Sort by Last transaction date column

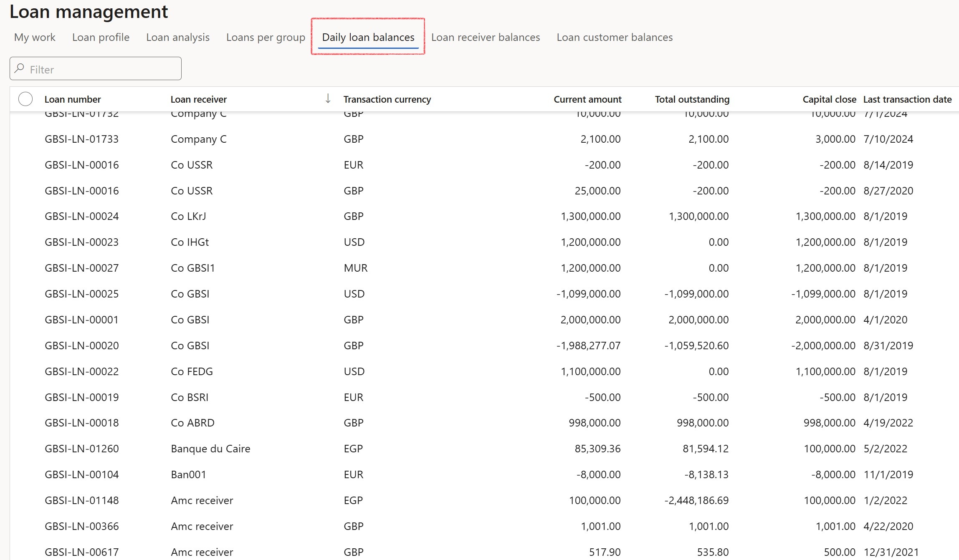pos(907,99)
